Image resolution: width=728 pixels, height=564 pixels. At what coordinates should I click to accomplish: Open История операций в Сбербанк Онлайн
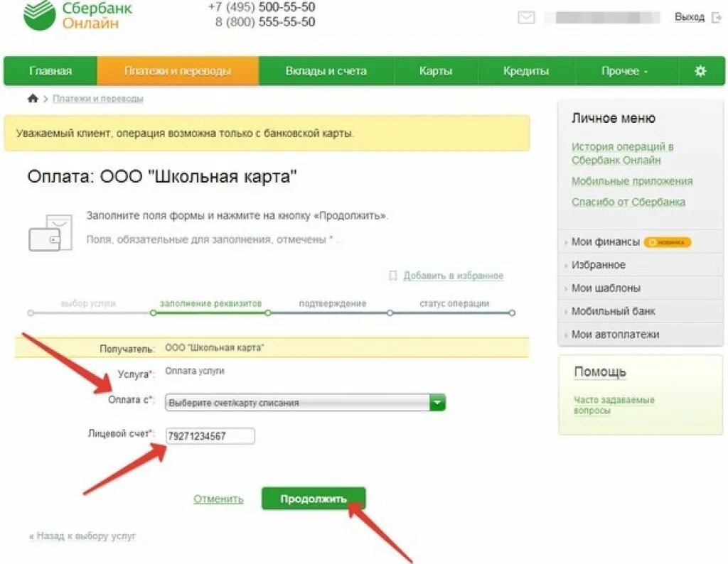click(x=622, y=153)
